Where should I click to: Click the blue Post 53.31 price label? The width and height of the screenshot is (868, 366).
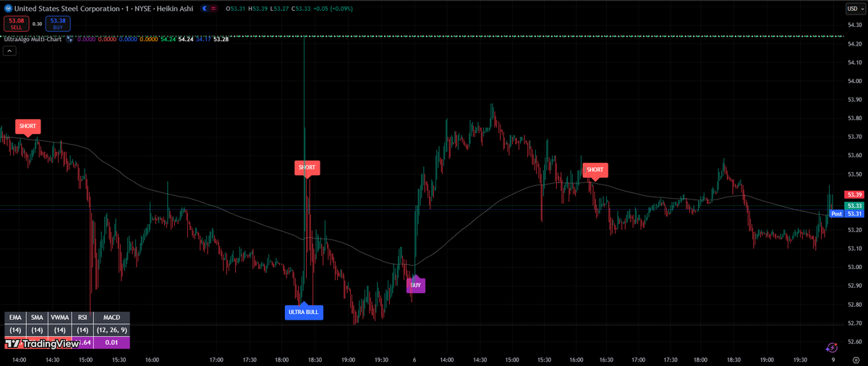tap(847, 214)
